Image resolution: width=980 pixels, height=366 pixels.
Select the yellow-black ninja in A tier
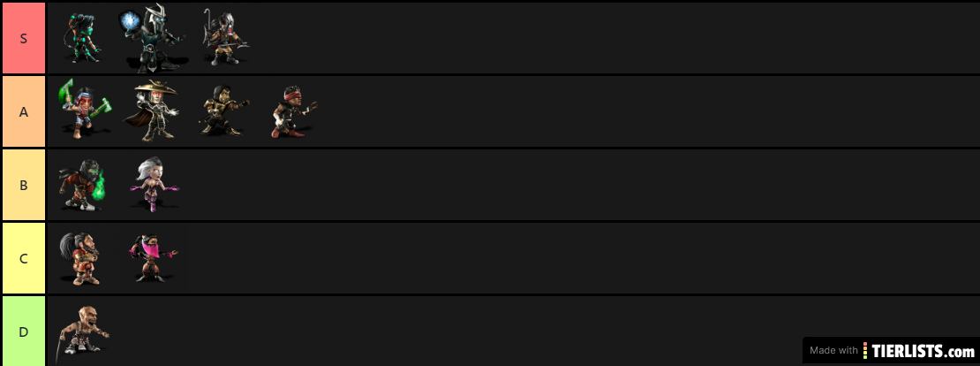pyautogui.click(x=223, y=111)
